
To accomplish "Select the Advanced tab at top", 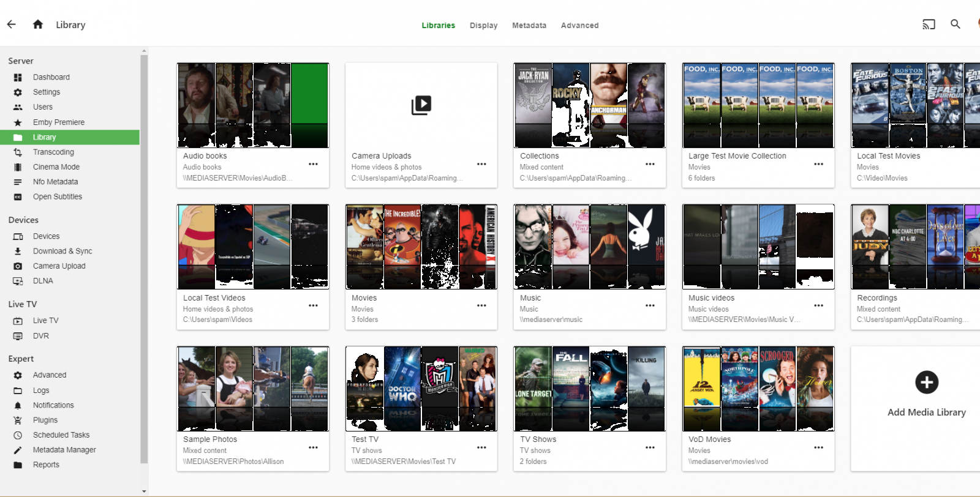I will [x=579, y=26].
